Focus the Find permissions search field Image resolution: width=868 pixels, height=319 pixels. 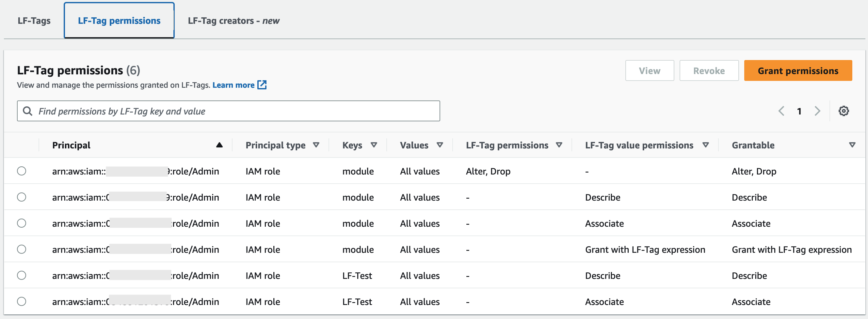click(x=229, y=111)
